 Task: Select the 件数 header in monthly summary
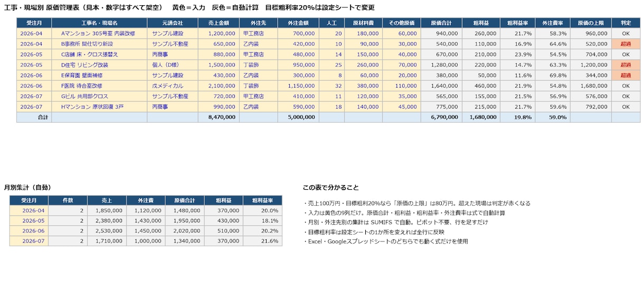coord(68,200)
